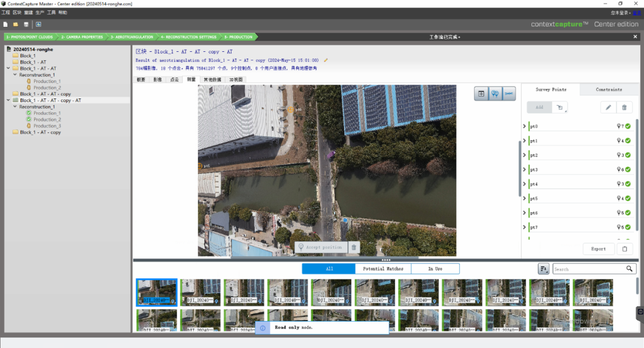Go to the 5- PRODUCTION workflow step
The height and width of the screenshot is (348, 644).
(x=239, y=37)
